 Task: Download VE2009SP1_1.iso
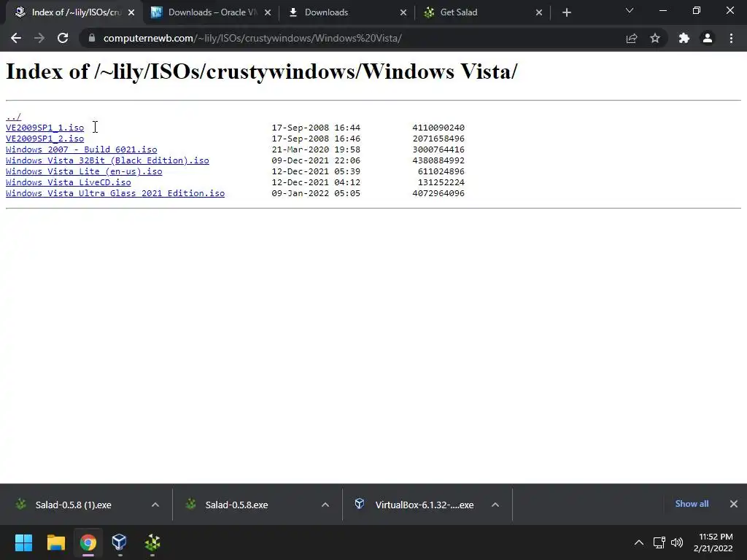[44, 128]
